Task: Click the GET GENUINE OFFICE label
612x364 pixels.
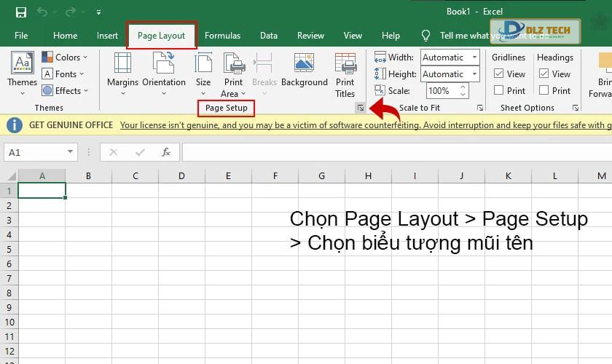Action: click(71, 125)
